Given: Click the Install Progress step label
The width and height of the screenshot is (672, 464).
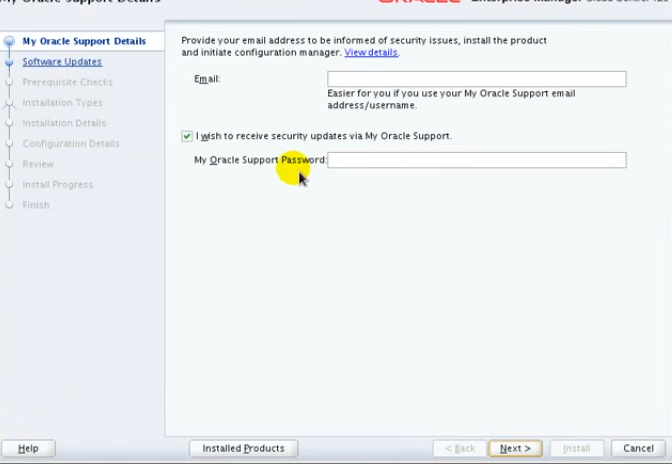Looking at the screenshot, I should pos(57,185).
